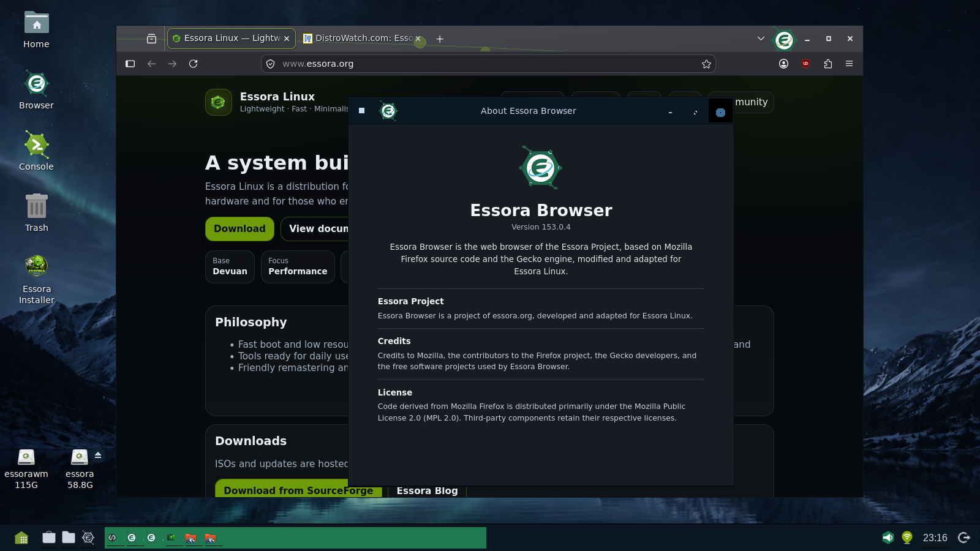
Task: Open the Console desktop shortcut
Action: 36,151
